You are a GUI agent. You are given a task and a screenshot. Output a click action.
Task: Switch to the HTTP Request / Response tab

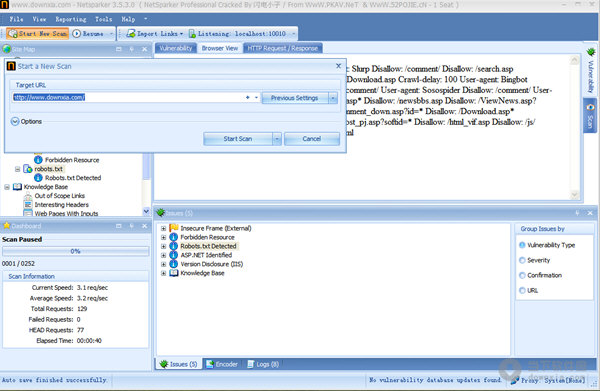(x=282, y=48)
